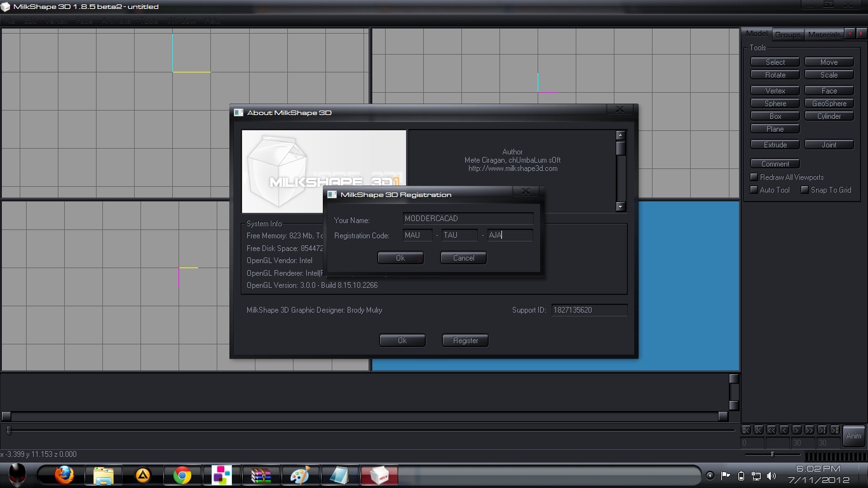The height and width of the screenshot is (488, 868).
Task: Choose the Move tool
Action: tap(829, 62)
